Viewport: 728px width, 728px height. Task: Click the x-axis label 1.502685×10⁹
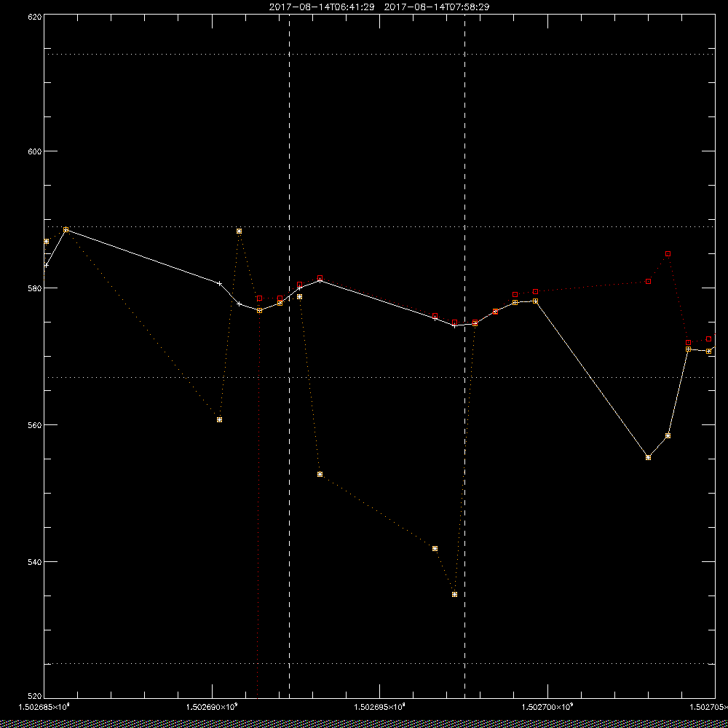click(44, 707)
